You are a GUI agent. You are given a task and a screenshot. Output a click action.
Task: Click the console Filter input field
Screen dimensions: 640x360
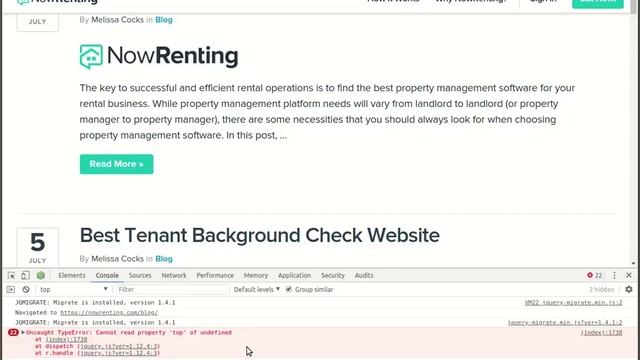pos(172,289)
